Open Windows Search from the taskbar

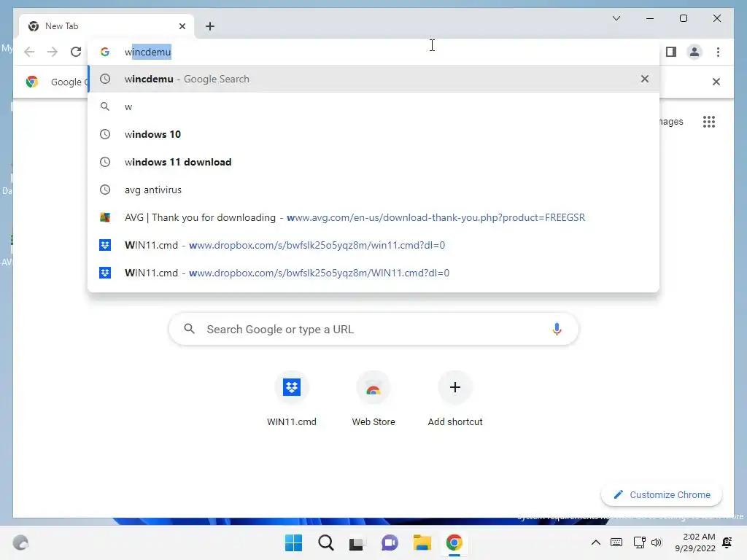326,542
